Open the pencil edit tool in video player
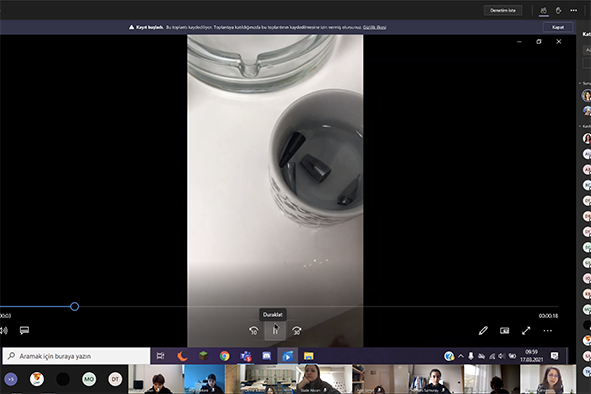This screenshot has width=591, height=394. [x=483, y=331]
